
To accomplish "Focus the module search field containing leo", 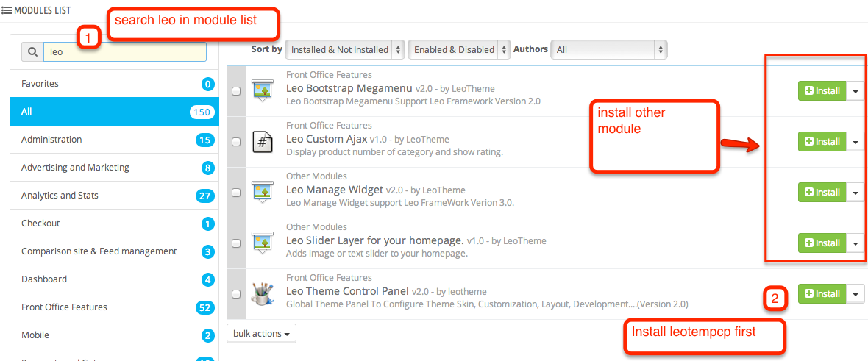I will pyautogui.click(x=125, y=52).
